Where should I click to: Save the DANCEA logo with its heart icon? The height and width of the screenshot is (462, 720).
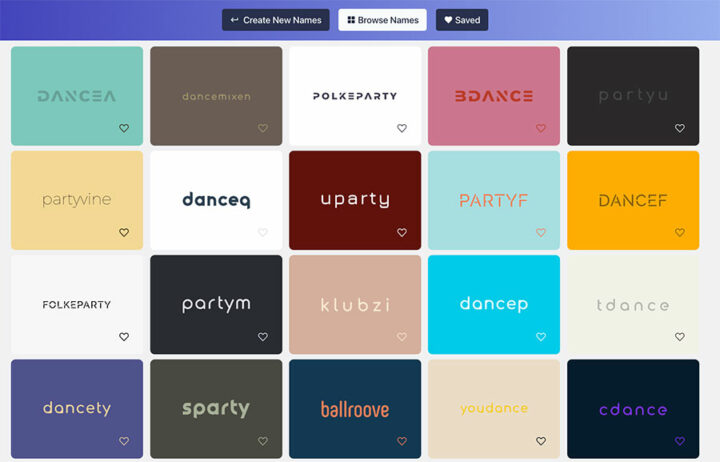(x=124, y=128)
